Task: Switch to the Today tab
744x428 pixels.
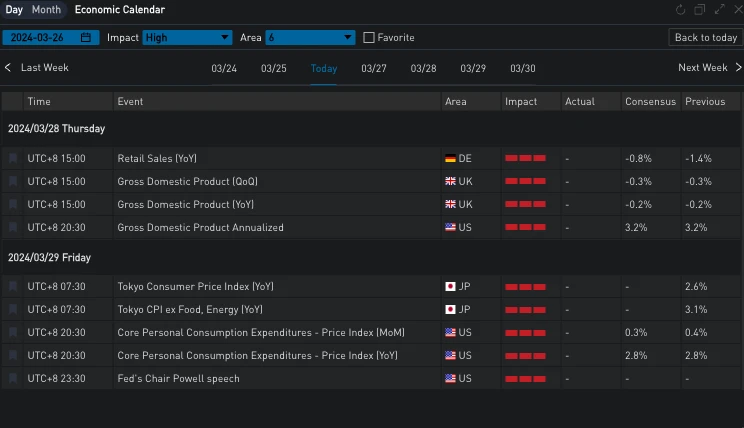Action: (324, 69)
